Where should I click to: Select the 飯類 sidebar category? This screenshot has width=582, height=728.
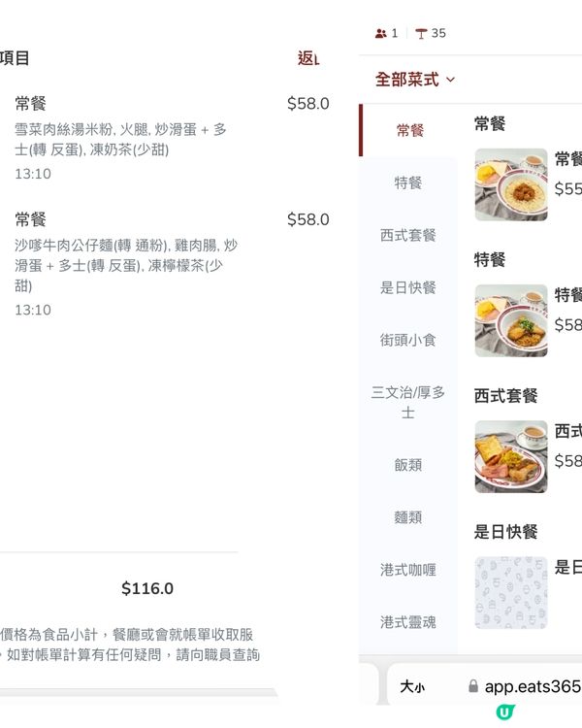(x=408, y=465)
